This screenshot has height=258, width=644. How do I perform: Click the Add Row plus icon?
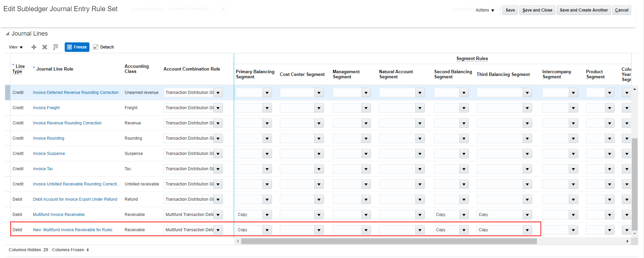34,47
